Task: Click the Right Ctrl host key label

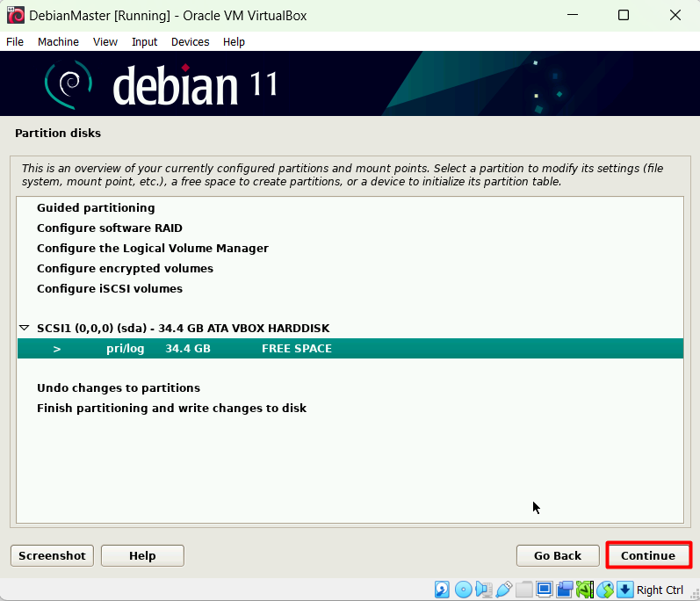Action: pyautogui.click(x=660, y=590)
